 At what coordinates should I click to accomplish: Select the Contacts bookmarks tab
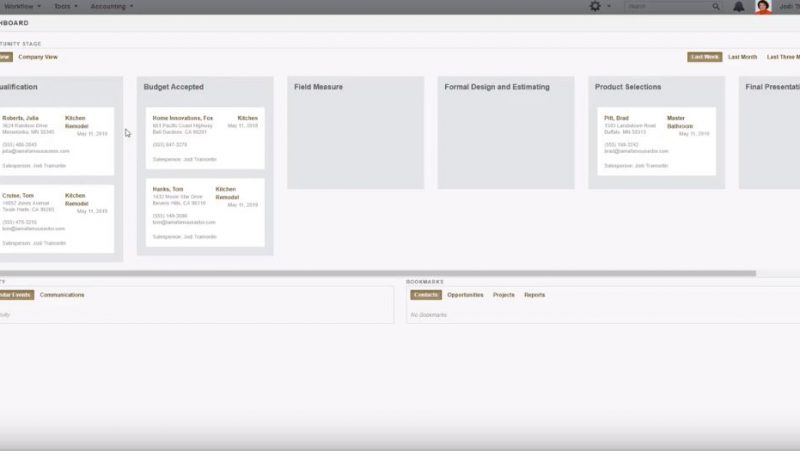pyautogui.click(x=425, y=295)
